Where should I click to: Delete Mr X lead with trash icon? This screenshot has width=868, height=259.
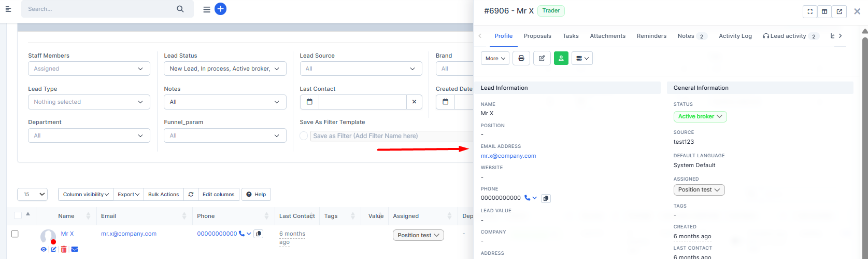(64, 250)
